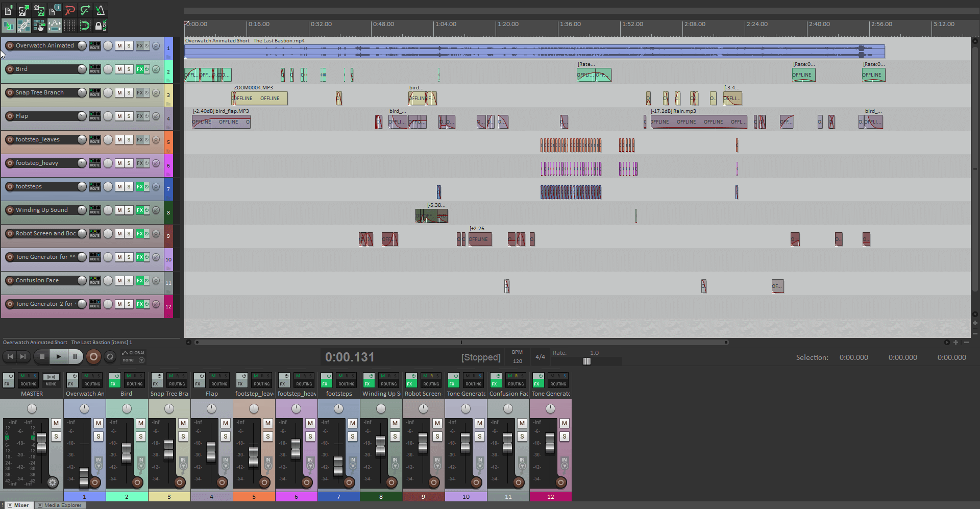The height and width of the screenshot is (509, 980).
Task: Click the playback Rate slider handle
Action: 586,361
